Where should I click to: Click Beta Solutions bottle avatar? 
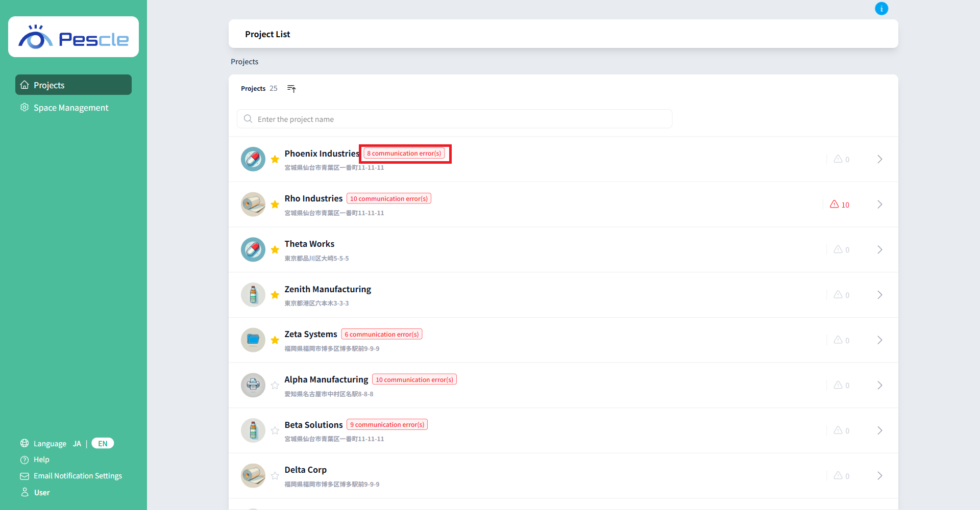pos(253,430)
